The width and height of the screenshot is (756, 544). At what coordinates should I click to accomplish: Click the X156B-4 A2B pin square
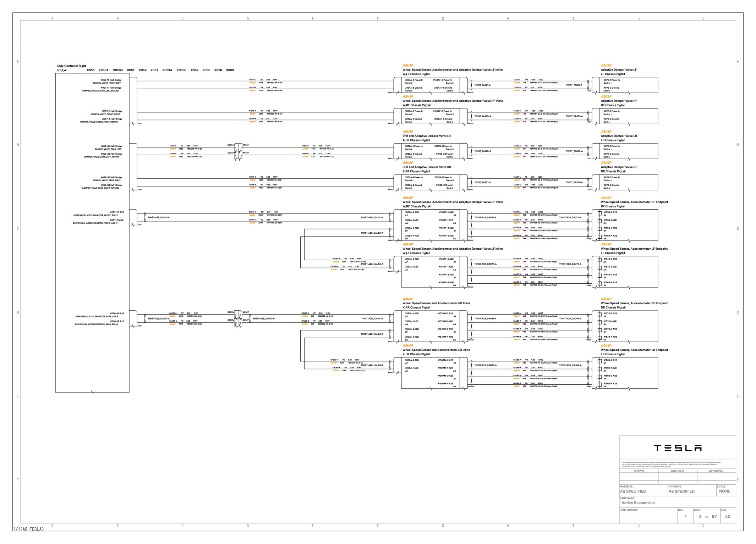coord(599,385)
